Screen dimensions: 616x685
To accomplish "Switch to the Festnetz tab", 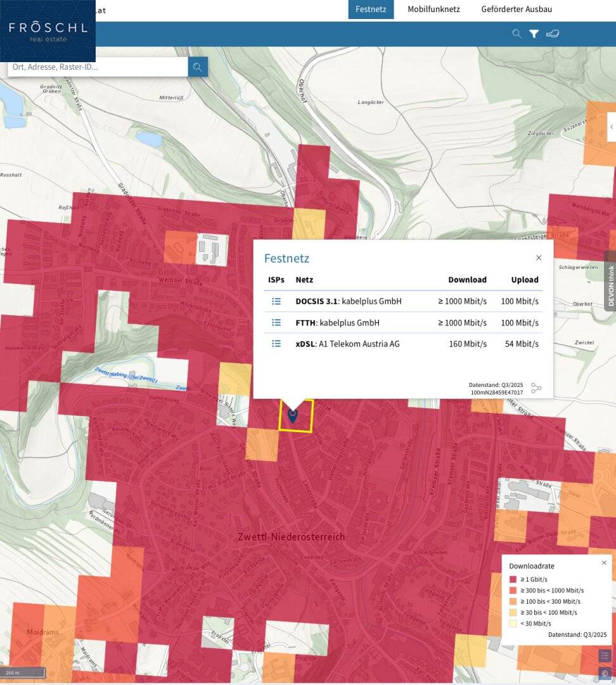I will (371, 9).
